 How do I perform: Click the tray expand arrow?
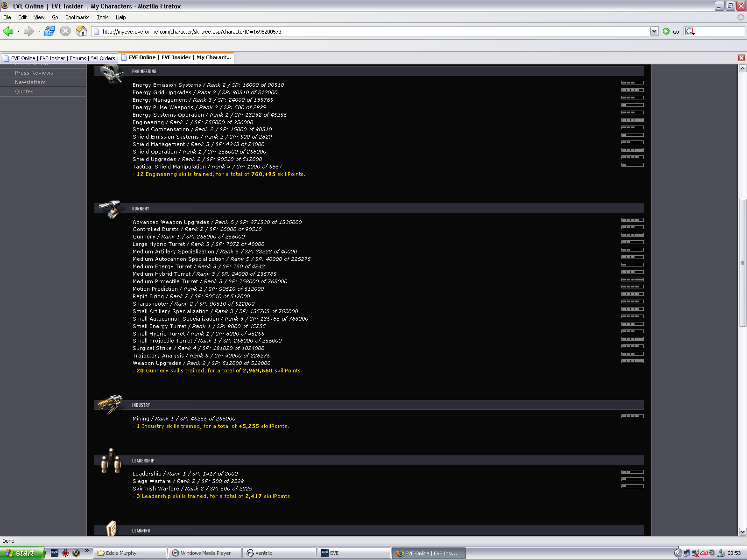pyautogui.click(x=678, y=553)
